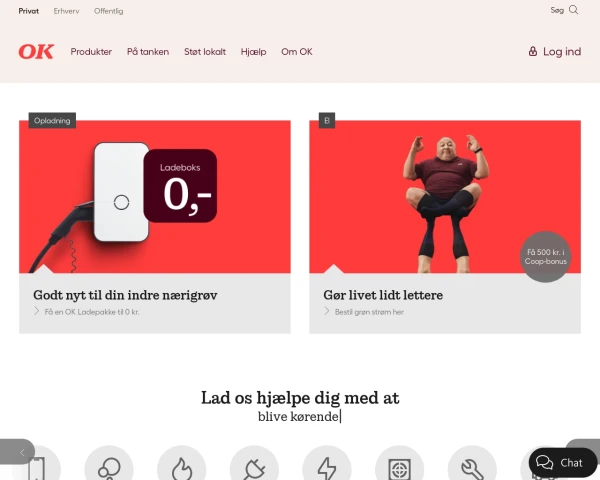This screenshot has width=600, height=480.
Task: Click the lightning bolt icon
Action: coord(327,468)
